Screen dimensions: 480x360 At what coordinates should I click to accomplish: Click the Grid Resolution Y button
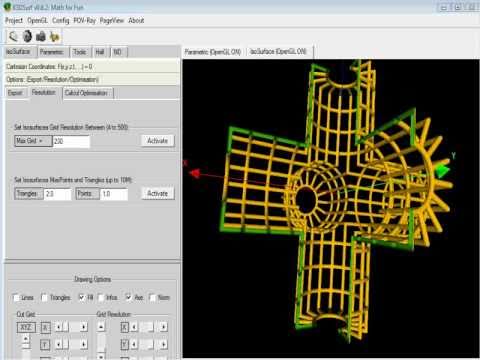coord(124,345)
